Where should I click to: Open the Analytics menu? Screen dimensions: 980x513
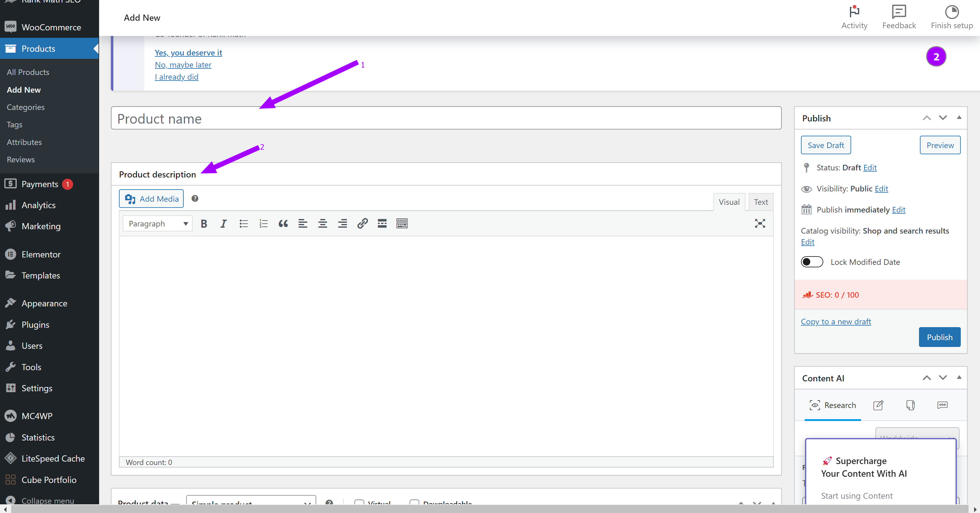pyautogui.click(x=50, y=205)
